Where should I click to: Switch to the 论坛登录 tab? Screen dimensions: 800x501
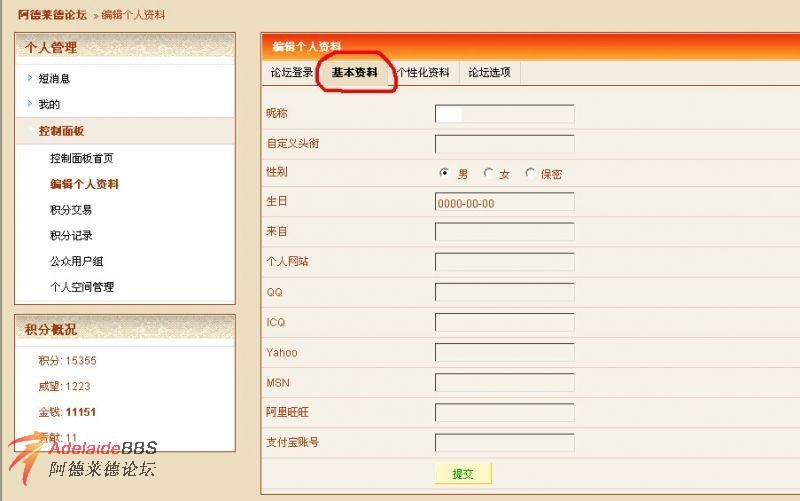(x=291, y=73)
